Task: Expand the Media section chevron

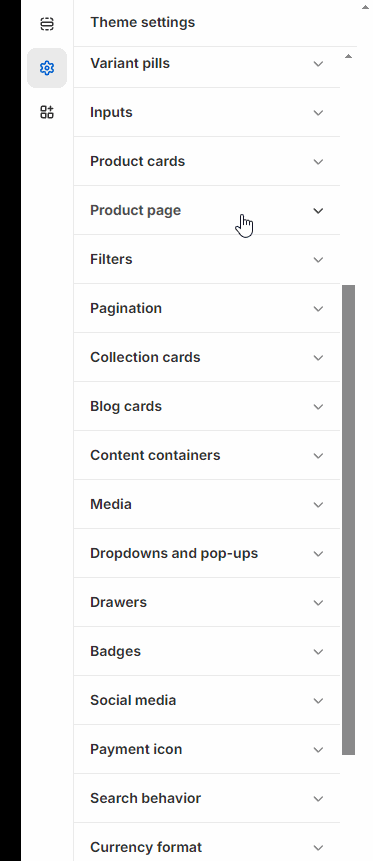Action: pos(318,504)
